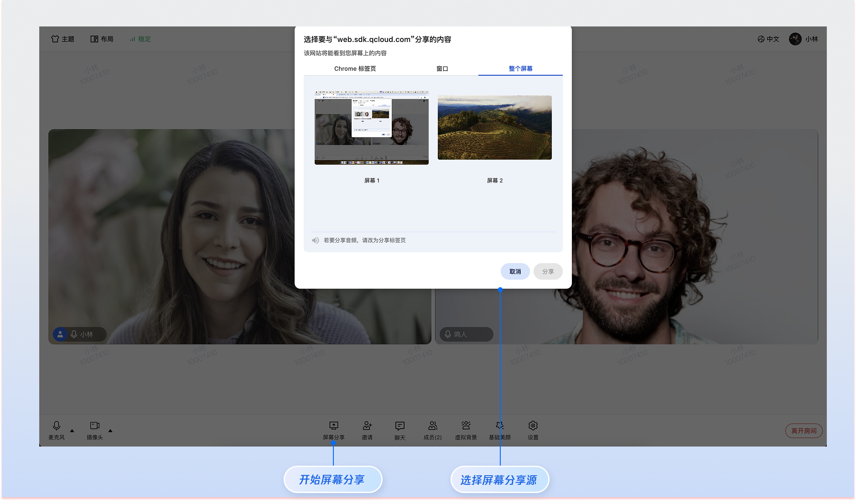The width and height of the screenshot is (856, 504).
Task: Open 虚拟背景 virtual background settings
Action: coord(466,430)
